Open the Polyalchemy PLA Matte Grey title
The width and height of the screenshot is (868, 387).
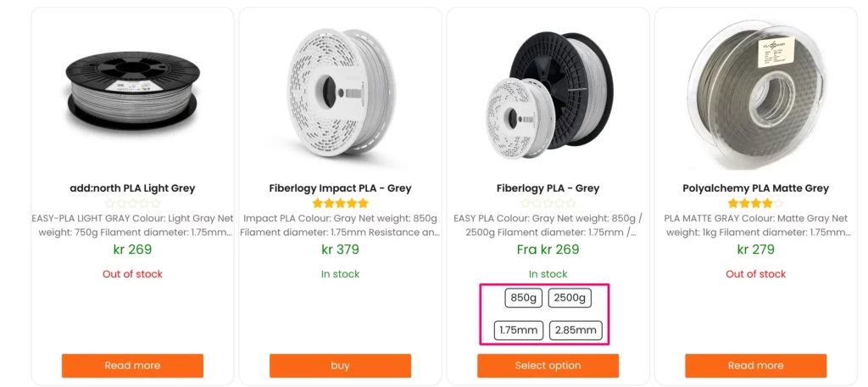(x=755, y=188)
